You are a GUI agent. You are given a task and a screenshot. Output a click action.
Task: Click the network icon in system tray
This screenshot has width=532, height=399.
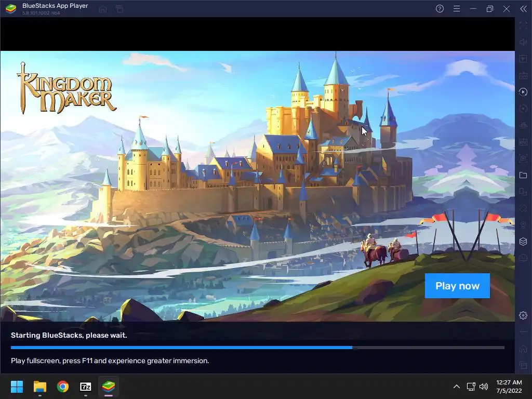pos(471,387)
